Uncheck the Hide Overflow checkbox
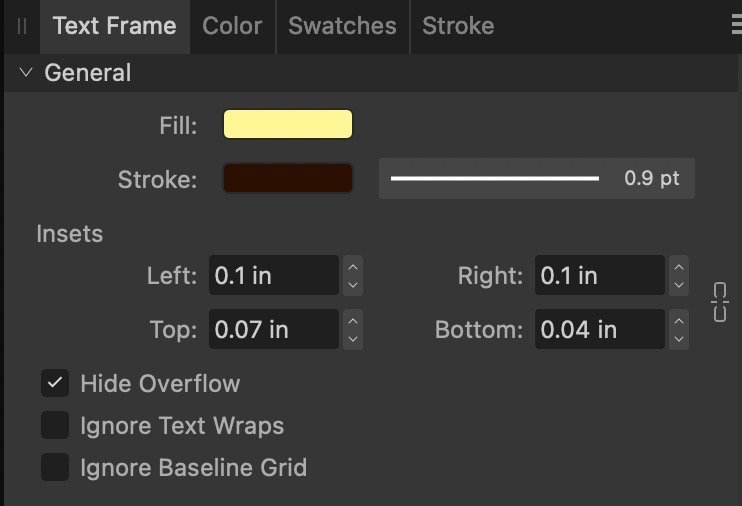Viewport: 742px width, 506px height. tap(55, 383)
